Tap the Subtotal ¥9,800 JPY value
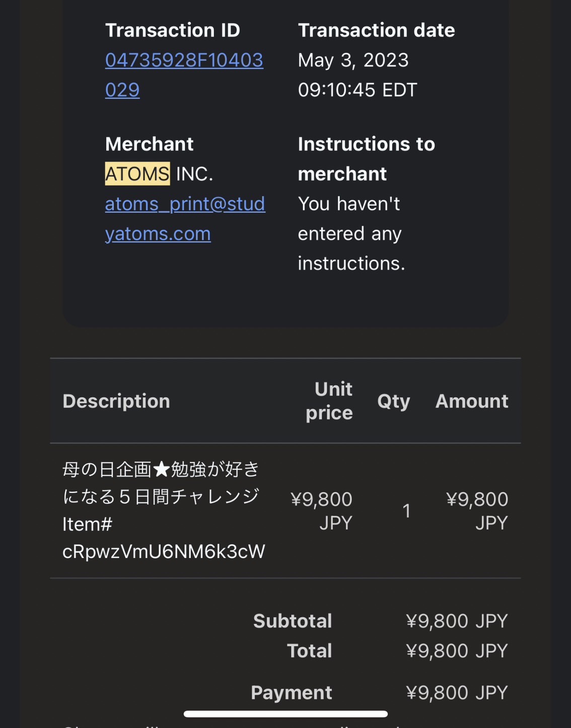The image size is (571, 728). pos(457,621)
